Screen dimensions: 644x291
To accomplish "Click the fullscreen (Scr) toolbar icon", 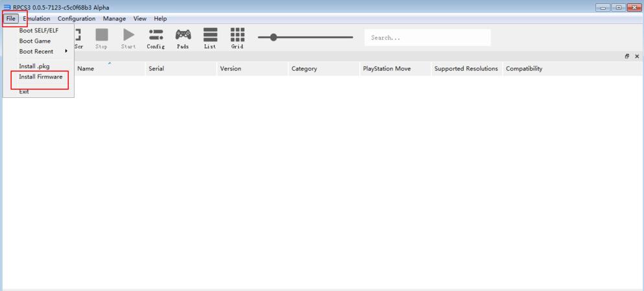I will point(78,39).
